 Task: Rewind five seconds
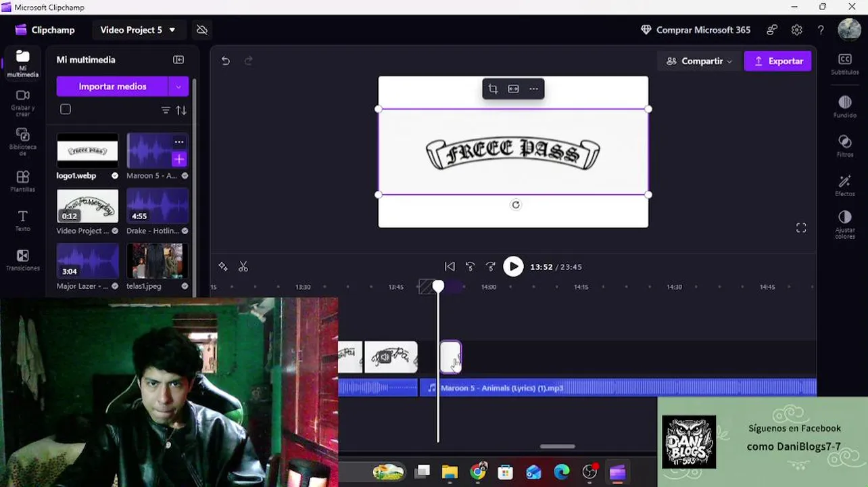(471, 266)
